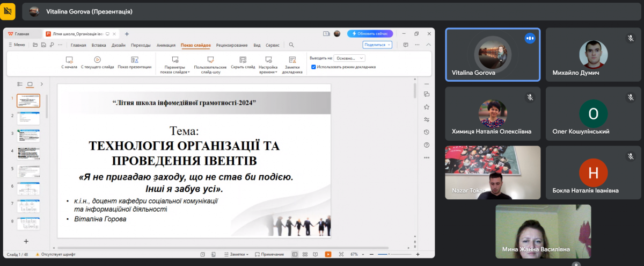Click the open folder icon in quick toolbar
Screen dimensions: 644x266
[x=35, y=45]
